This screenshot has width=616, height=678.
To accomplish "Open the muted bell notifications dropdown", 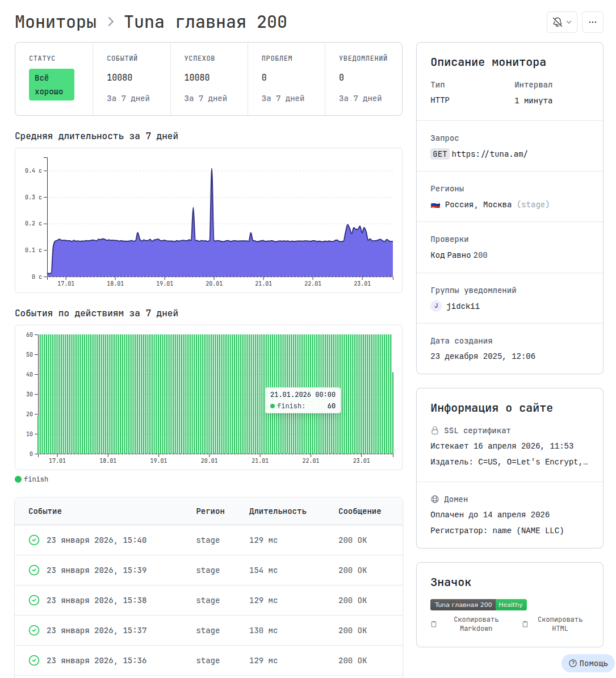I will click(561, 22).
